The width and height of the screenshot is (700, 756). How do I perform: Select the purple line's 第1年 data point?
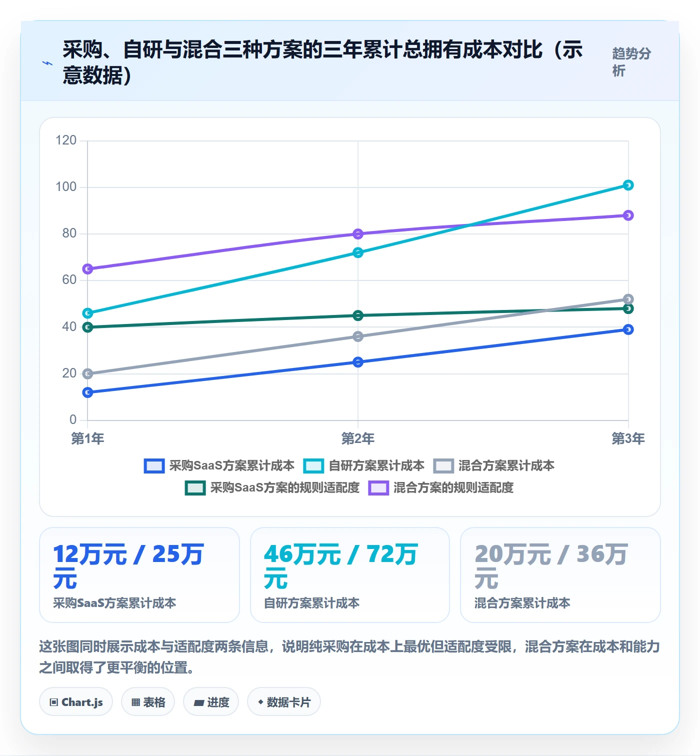tap(87, 269)
